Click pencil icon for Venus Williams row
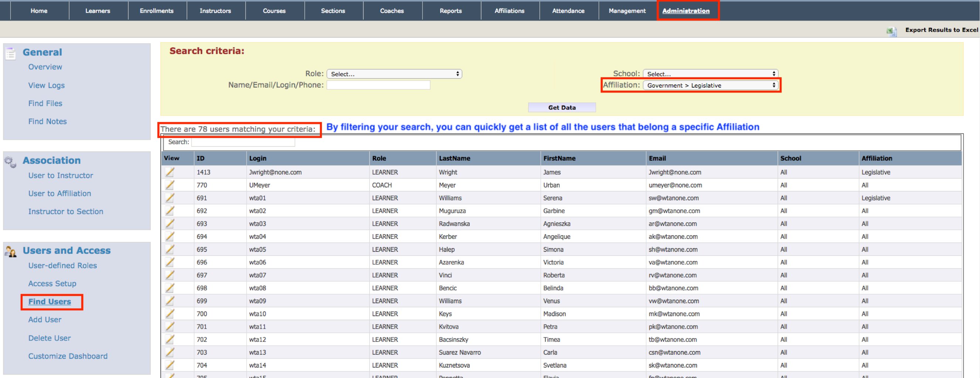The height and width of the screenshot is (378, 980). pos(170,301)
